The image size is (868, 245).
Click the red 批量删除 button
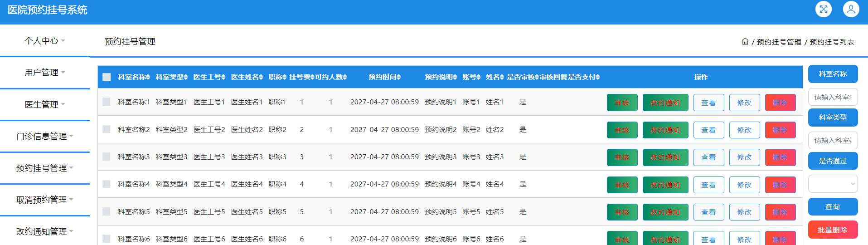[x=833, y=230]
